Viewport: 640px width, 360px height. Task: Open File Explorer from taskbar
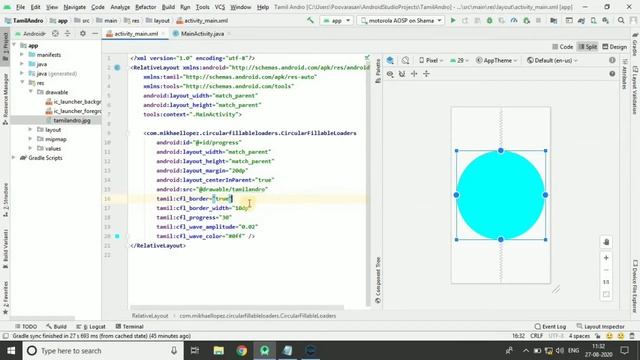[219, 351]
